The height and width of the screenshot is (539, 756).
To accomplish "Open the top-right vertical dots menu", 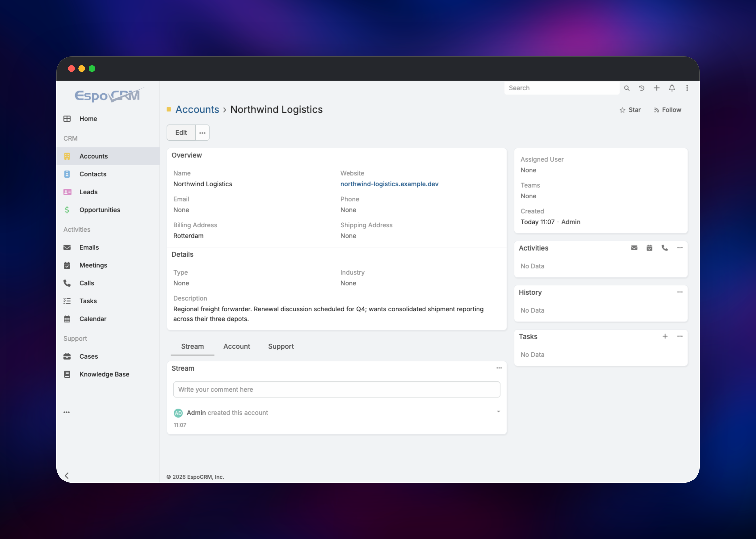I will click(687, 88).
